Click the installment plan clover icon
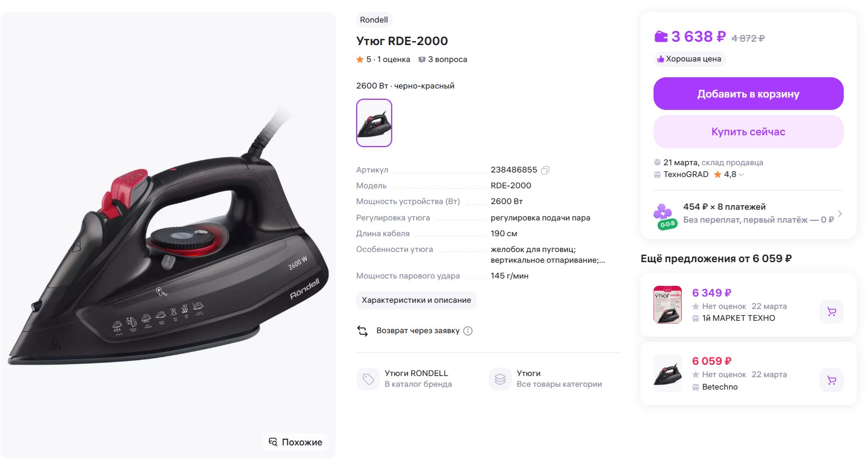Screen dimensions: 868x464 click(664, 215)
